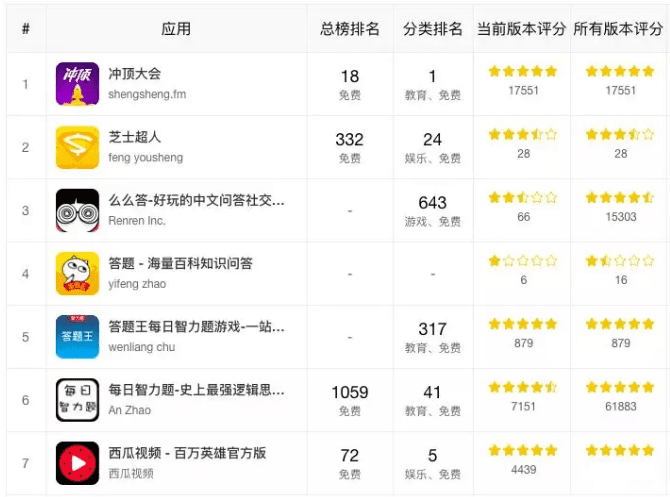The width and height of the screenshot is (670, 497).
Task: Click the 每日智力题 overall rank 1059
Action: pos(350,392)
